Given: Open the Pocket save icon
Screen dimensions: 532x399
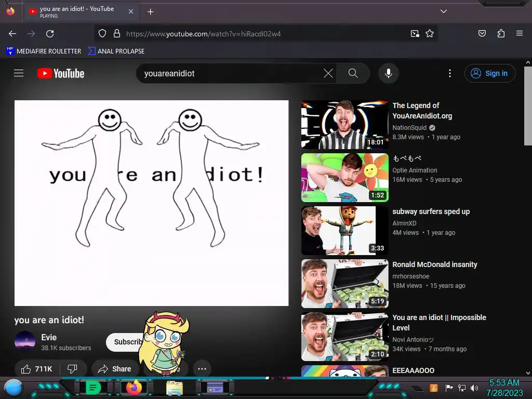Looking at the screenshot, I should pyautogui.click(x=482, y=33).
